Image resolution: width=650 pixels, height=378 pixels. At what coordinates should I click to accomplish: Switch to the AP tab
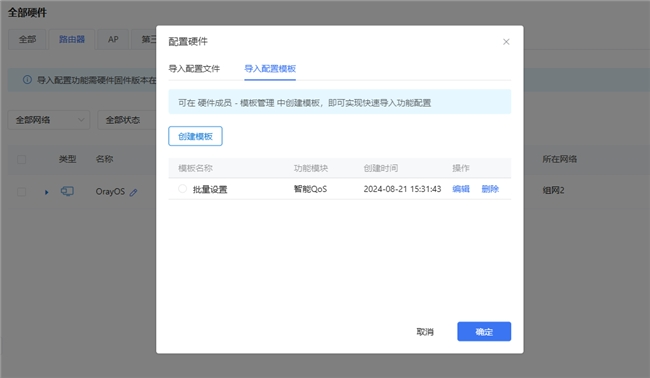(x=113, y=39)
